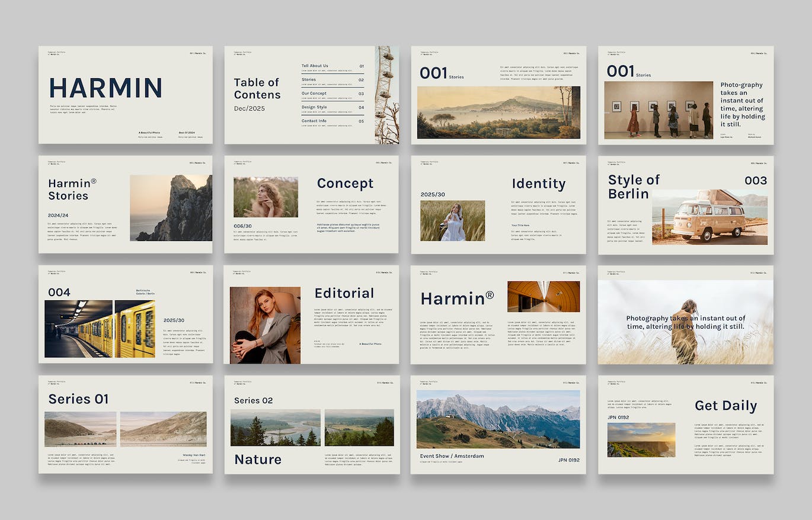Select the coastal landscape painting image
This screenshot has height=520, width=812.
point(498,113)
